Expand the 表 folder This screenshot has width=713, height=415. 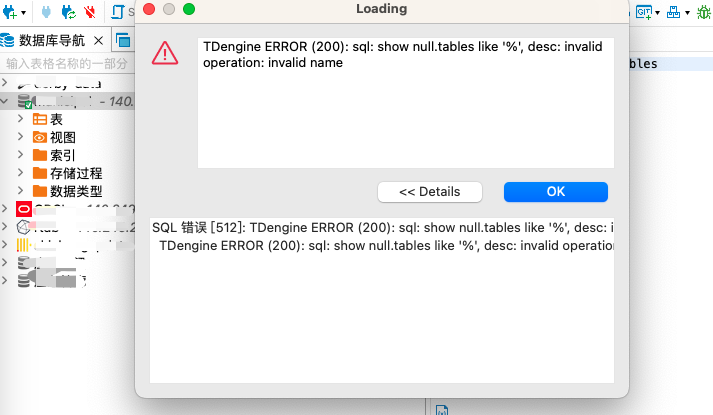pyautogui.click(x=20, y=119)
